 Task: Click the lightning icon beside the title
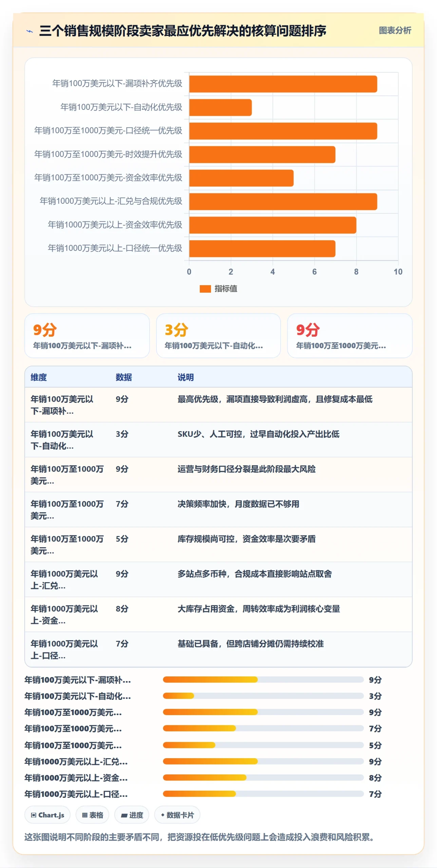(x=30, y=31)
